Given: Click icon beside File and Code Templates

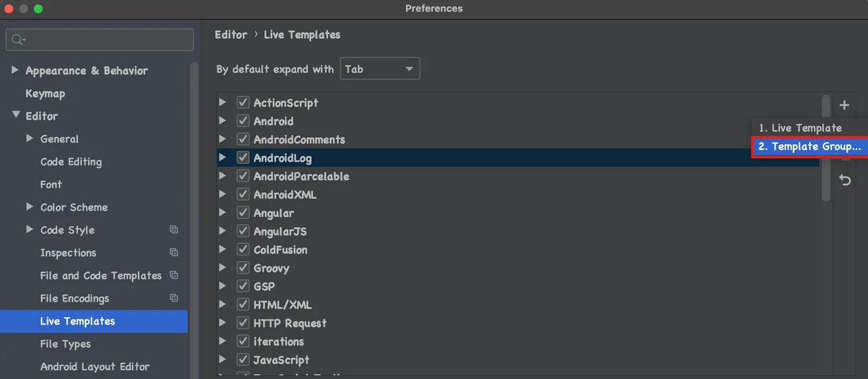Looking at the screenshot, I should click(x=174, y=276).
